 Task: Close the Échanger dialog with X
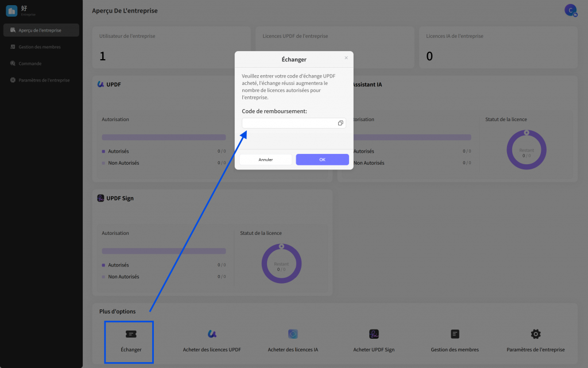click(x=346, y=58)
